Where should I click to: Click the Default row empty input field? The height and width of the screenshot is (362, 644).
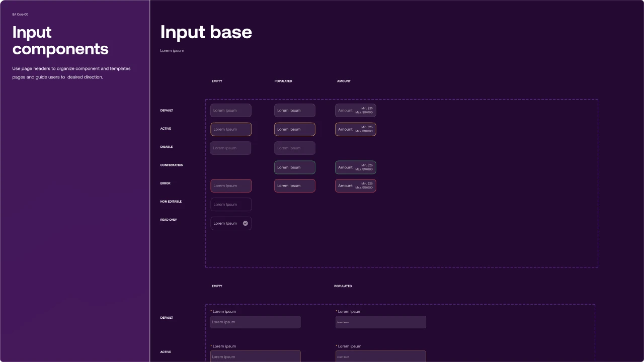(x=230, y=111)
